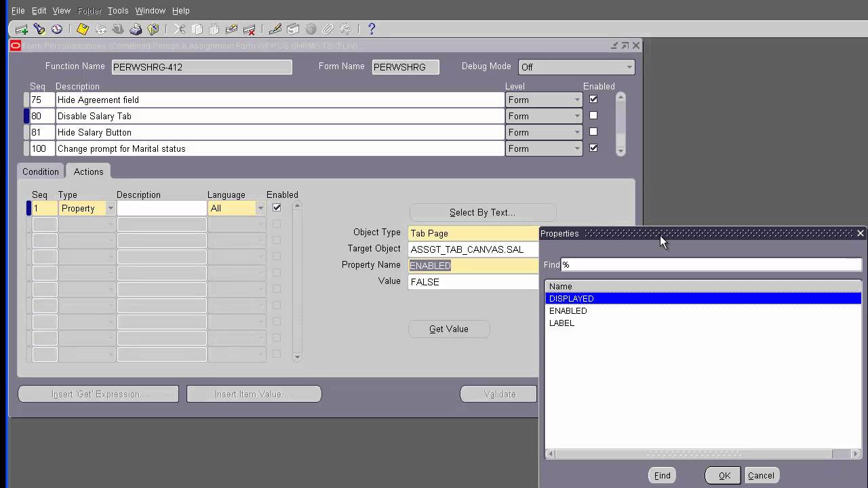Click the Delete Record red-X icon

pyautogui.click(x=250, y=29)
